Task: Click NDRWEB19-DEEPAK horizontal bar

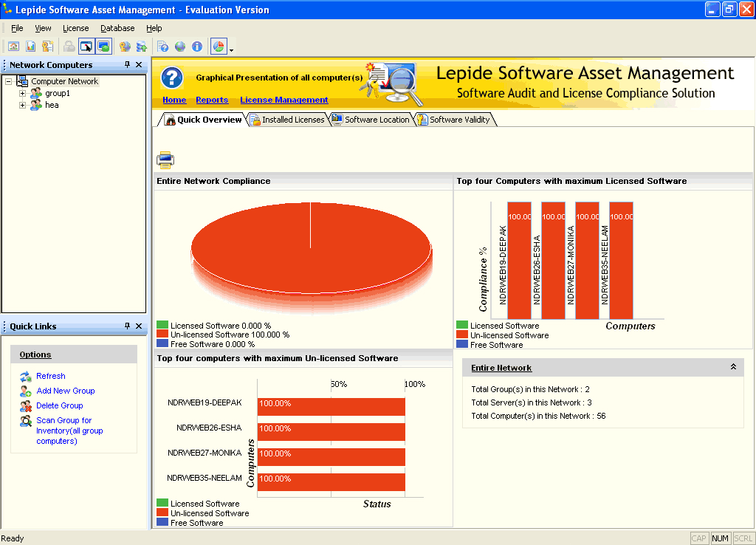Action: pos(331,407)
